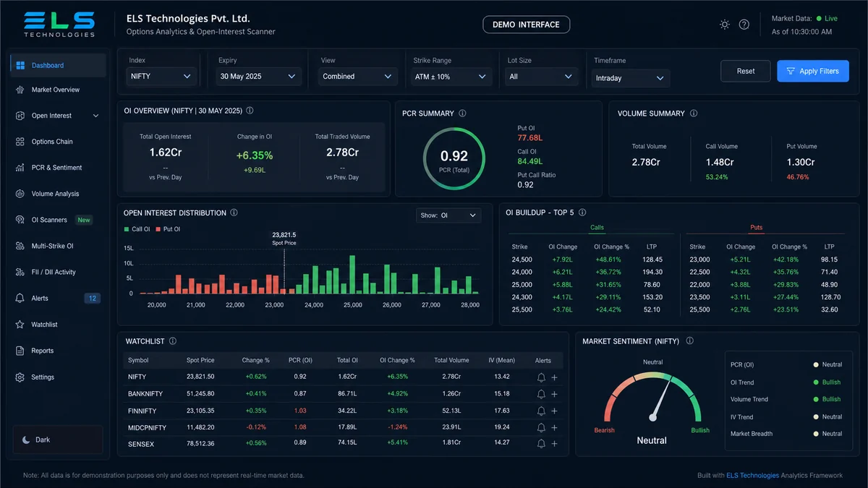This screenshot has height=488, width=868.
Task: Click the help question mark icon
Action: coord(744,25)
